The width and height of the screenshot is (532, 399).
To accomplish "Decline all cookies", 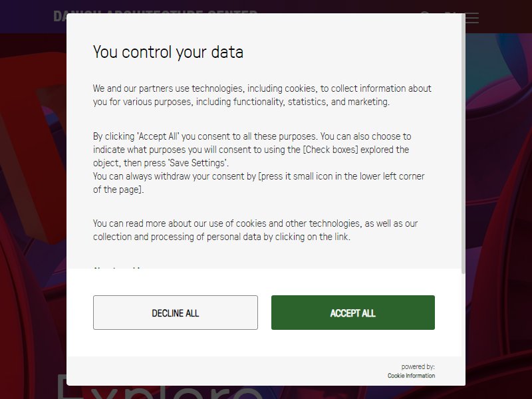I will click(x=176, y=313).
